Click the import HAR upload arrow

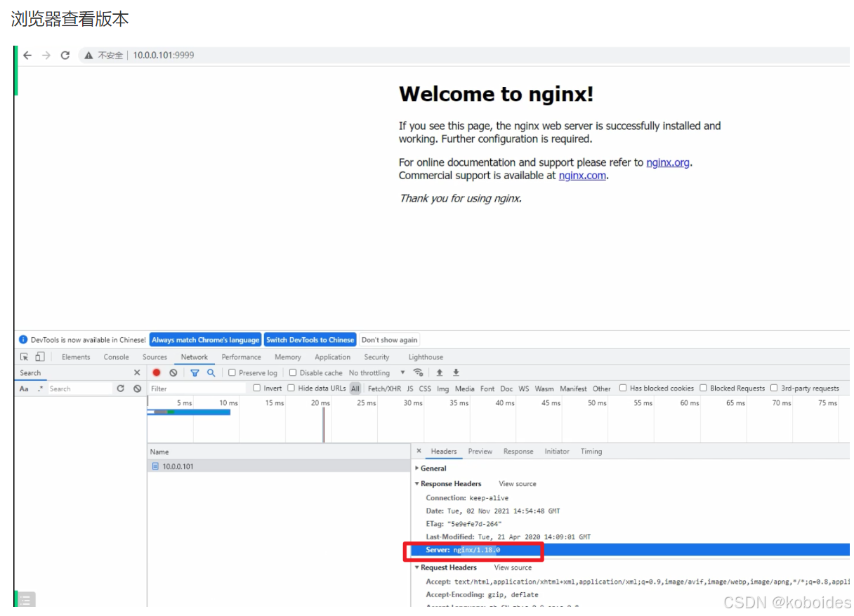click(440, 373)
